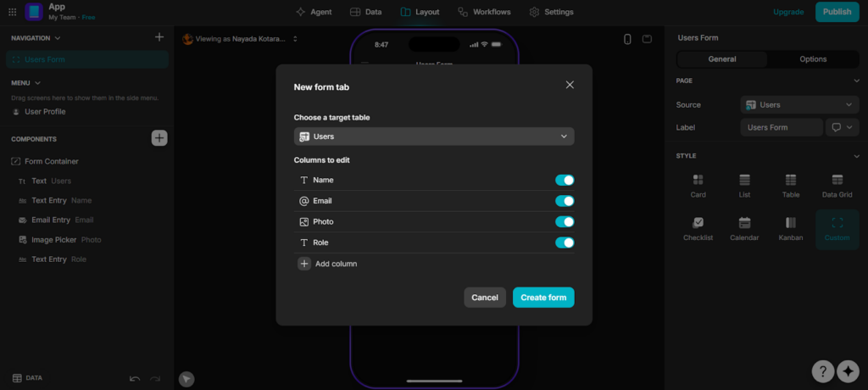Viewport: 868px width, 390px height.
Task: Disable the Name column toggle
Action: tap(565, 180)
